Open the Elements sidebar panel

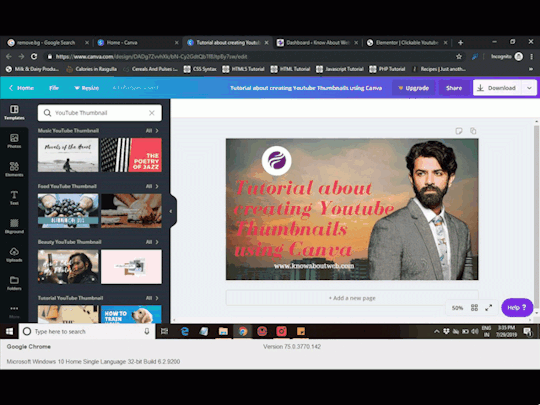(x=14, y=169)
